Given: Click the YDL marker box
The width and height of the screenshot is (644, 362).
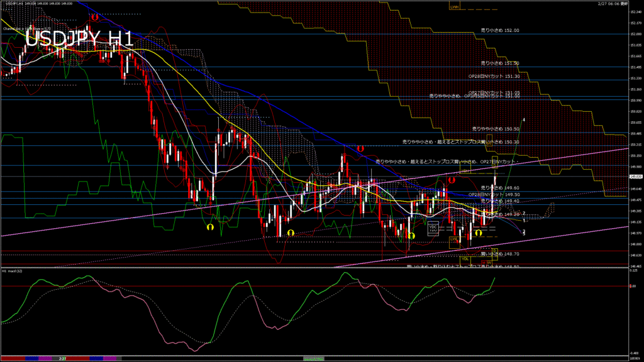Looking at the screenshot, I should (465, 258).
